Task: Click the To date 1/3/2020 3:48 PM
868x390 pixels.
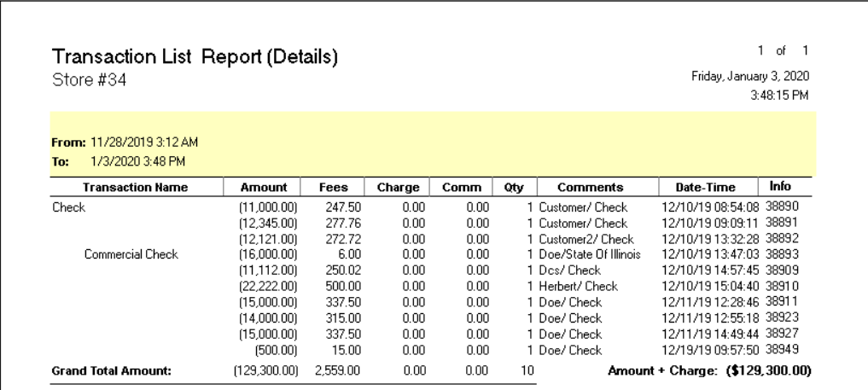Action: click(x=137, y=162)
